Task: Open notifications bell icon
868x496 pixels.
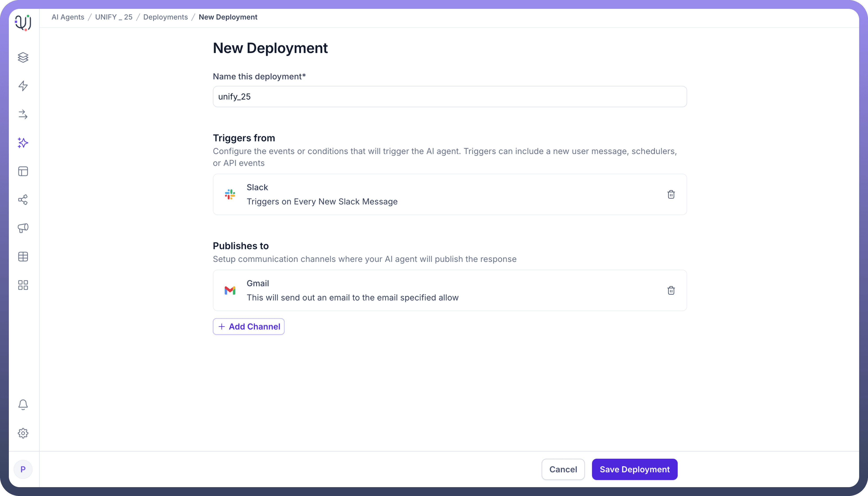Action: click(x=23, y=405)
